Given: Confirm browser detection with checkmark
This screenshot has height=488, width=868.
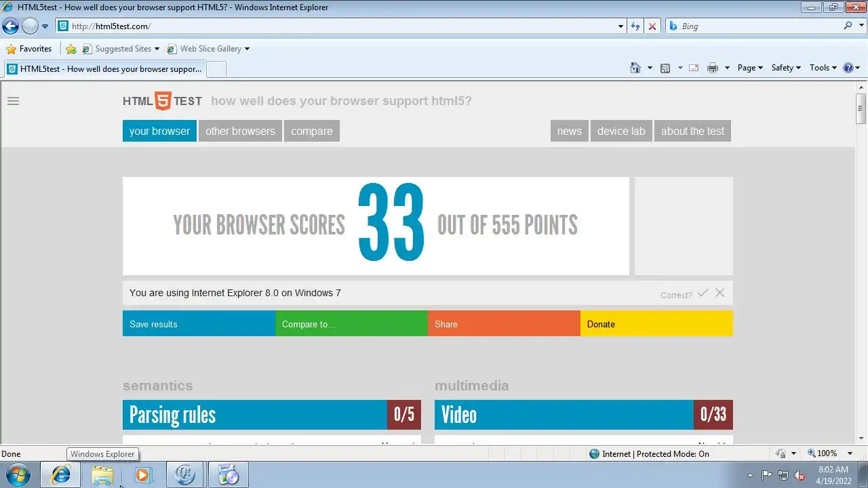Looking at the screenshot, I should pos(703,293).
